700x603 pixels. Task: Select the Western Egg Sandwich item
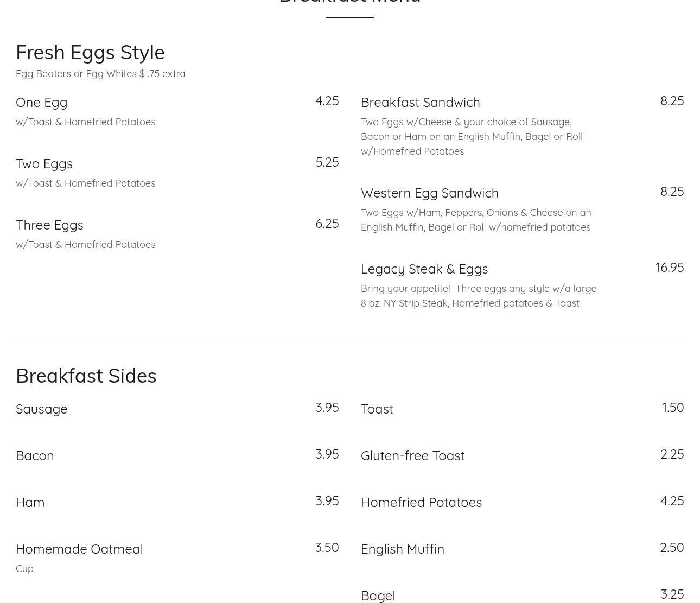tap(429, 193)
